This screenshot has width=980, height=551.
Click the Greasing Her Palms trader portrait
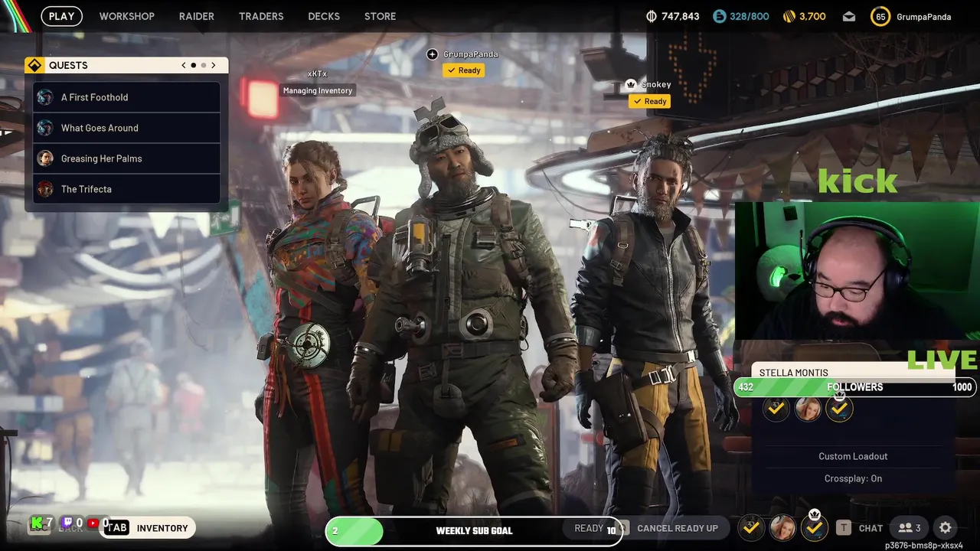click(45, 158)
